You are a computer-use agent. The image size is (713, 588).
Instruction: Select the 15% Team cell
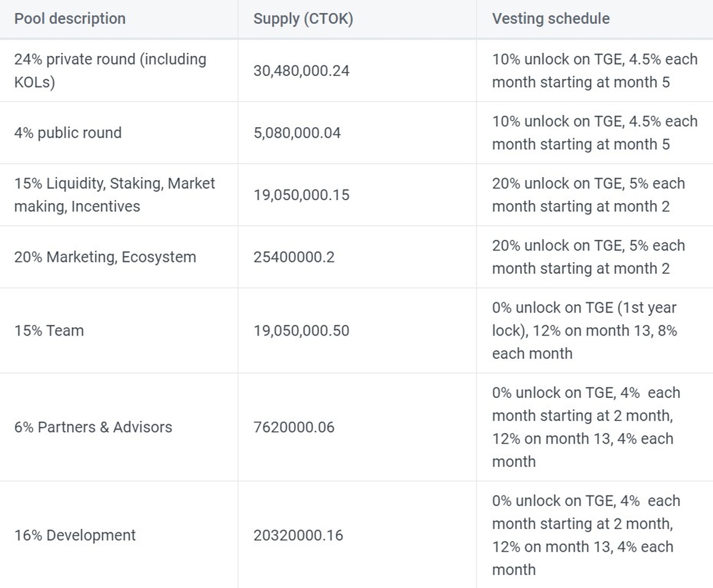point(49,331)
